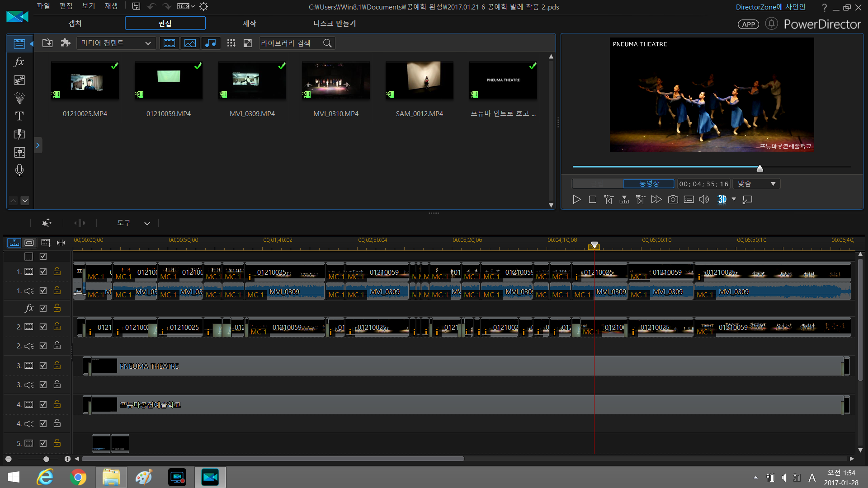Viewport: 868px width, 488px height.
Task: Click the APP button
Action: coord(748,24)
